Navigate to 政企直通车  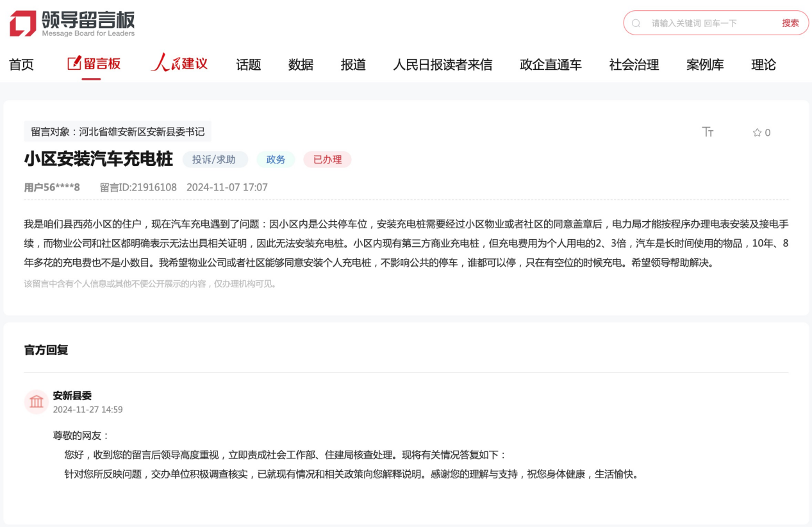tap(551, 64)
